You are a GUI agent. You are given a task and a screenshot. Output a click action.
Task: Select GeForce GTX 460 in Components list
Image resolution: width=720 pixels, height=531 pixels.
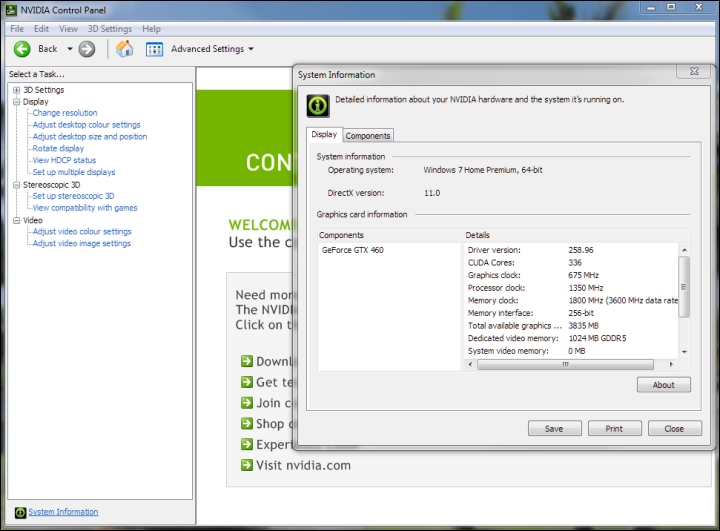(x=353, y=250)
